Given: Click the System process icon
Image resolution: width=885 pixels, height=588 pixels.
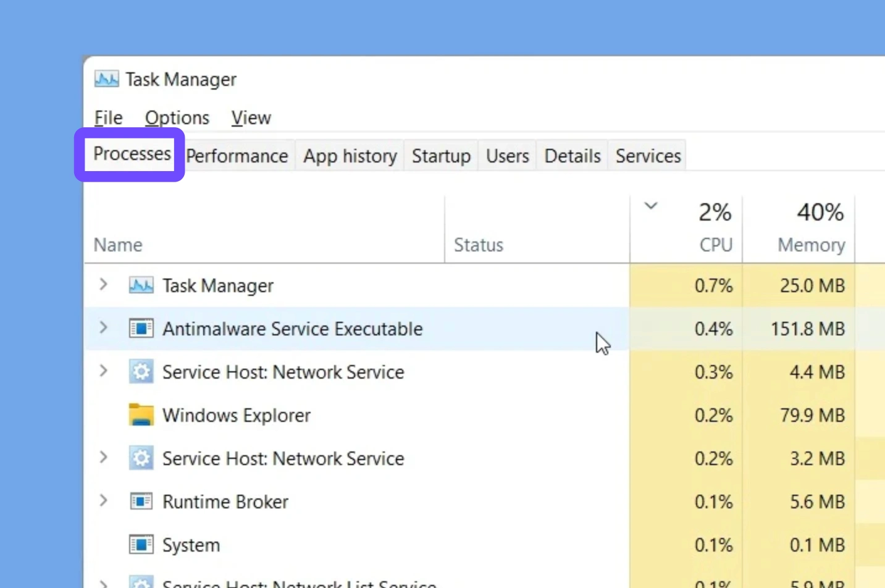Looking at the screenshot, I should [141, 545].
